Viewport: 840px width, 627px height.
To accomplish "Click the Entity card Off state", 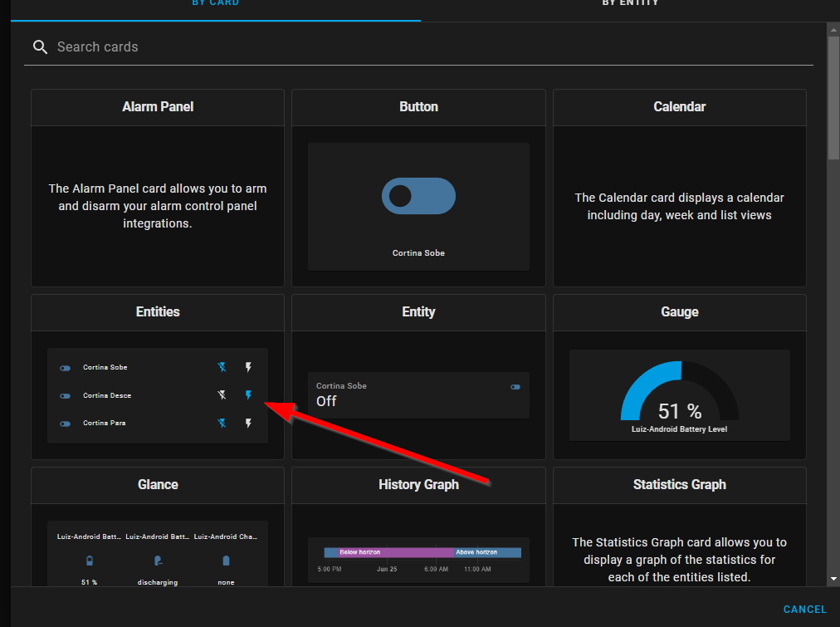I will [x=326, y=401].
